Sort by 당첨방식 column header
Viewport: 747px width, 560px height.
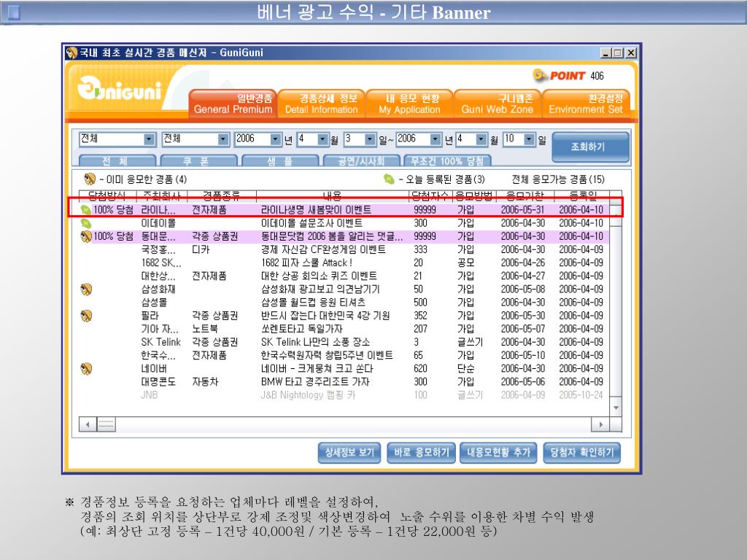click(107, 195)
